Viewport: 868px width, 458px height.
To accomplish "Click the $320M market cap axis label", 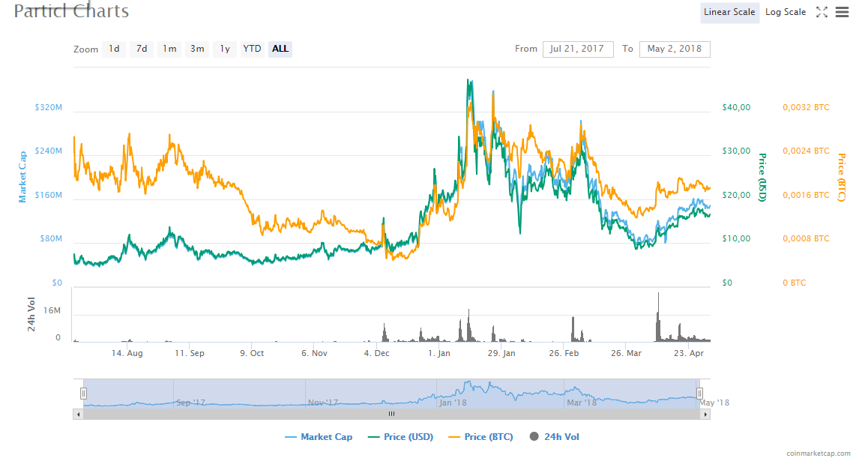I will click(49, 107).
